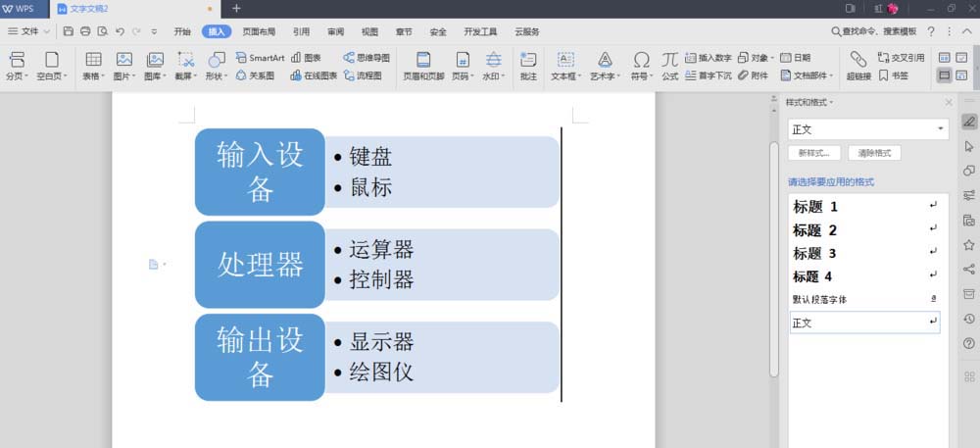Insert a symbol (符号)
Screen dimensions: 980x448
(x=641, y=67)
